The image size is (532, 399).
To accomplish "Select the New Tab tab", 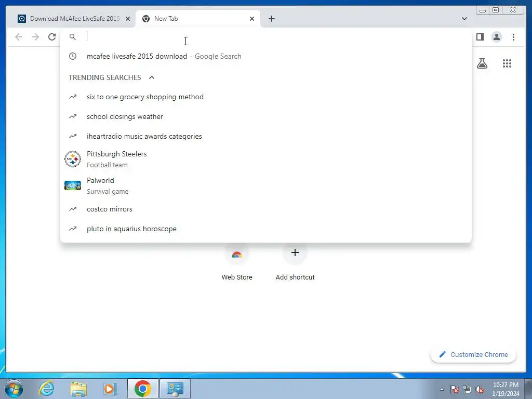I will tap(197, 19).
